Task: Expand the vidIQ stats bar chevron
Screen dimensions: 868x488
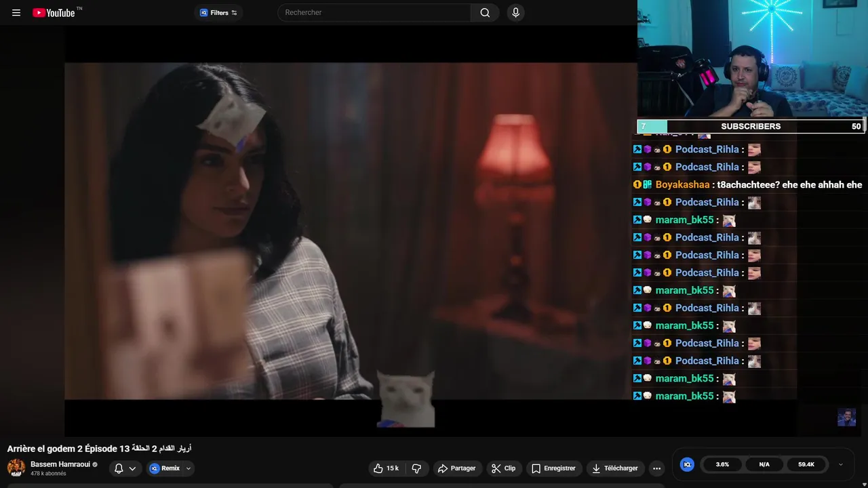Action: pyautogui.click(x=841, y=464)
